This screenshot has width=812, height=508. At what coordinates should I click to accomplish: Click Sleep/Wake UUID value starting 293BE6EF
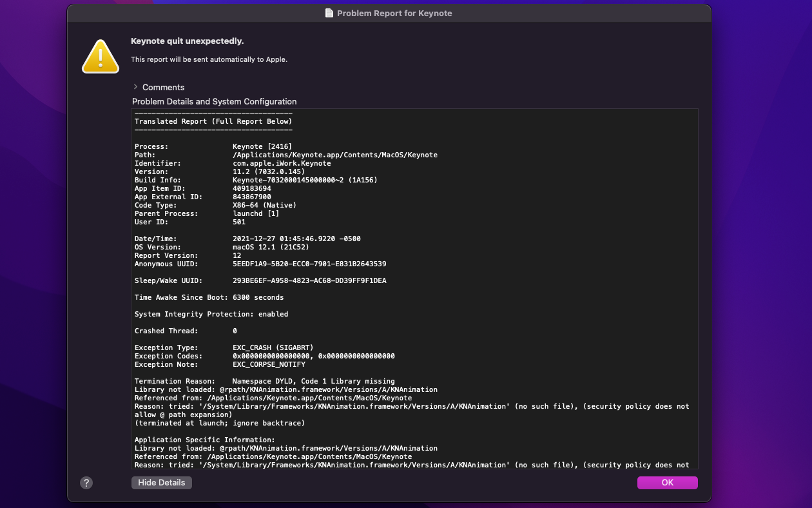coord(309,280)
